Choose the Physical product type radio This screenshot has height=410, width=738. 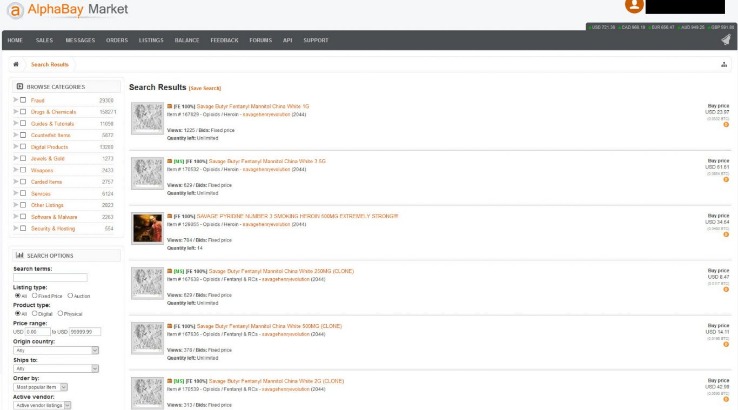[x=60, y=313]
